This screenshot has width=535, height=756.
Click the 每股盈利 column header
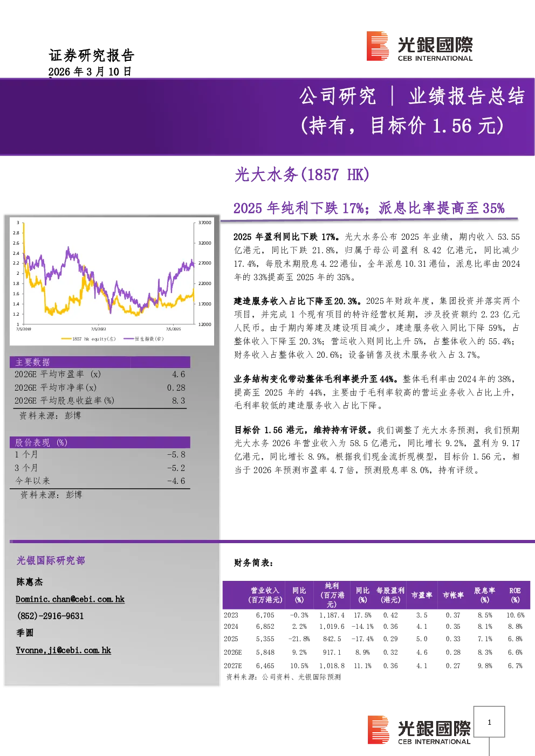(x=390, y=595)
